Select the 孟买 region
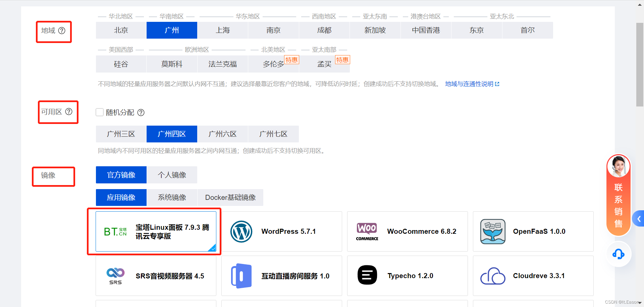Viewport: 644px width, 307px height. pos(324,64)
